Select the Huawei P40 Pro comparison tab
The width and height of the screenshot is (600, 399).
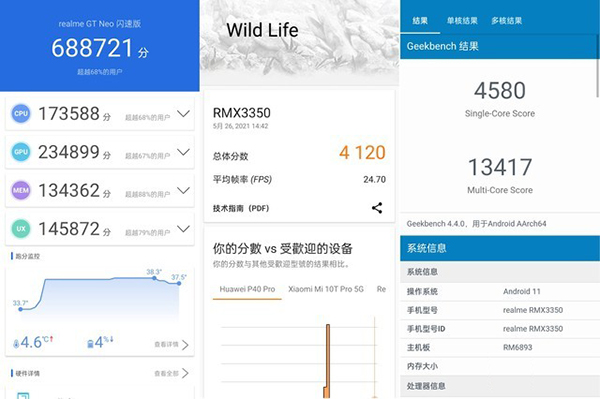(x=247, y=289)
